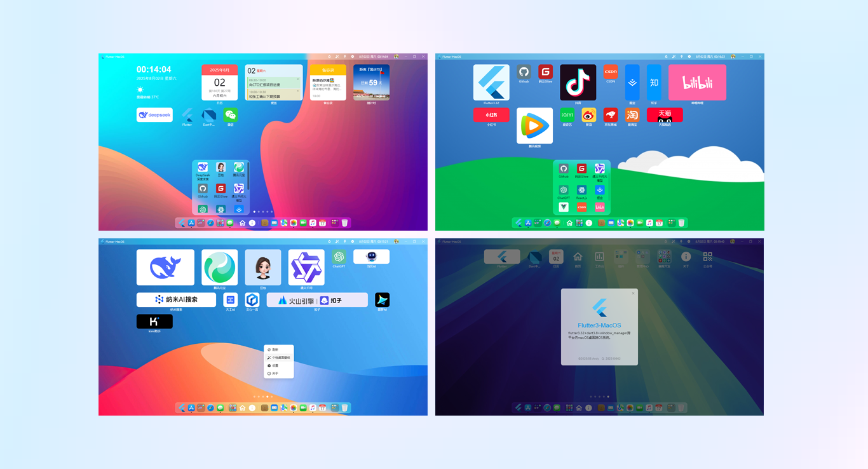The image size is (868, 469).
Task: Close the Flutter3-MacOS about dialog
Action: [633, 293]
